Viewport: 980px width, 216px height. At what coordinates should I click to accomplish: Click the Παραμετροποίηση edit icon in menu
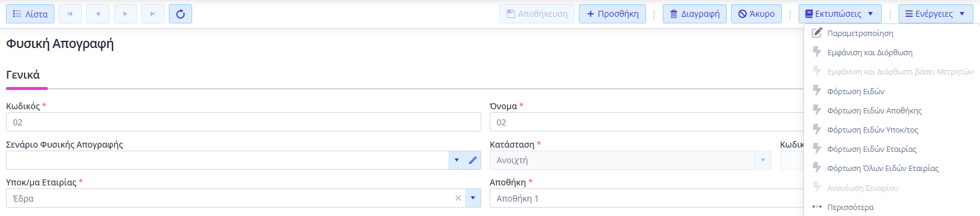(x=817, y=33)
